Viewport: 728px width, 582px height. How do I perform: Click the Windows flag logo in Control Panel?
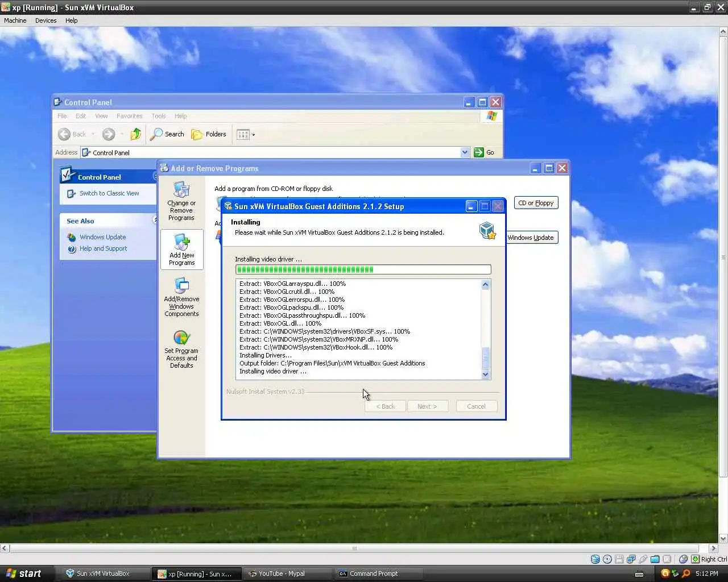pos(492,116)
